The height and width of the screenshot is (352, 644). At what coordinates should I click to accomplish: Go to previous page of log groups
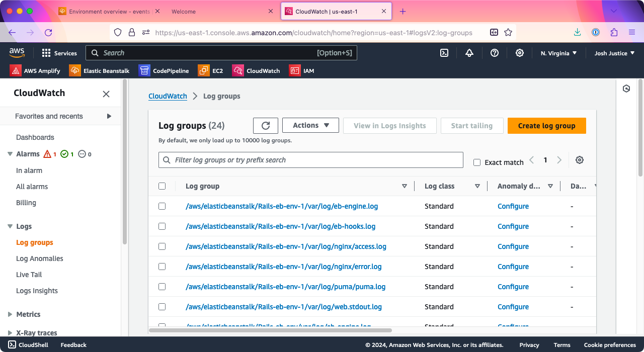tap(531, 160)
